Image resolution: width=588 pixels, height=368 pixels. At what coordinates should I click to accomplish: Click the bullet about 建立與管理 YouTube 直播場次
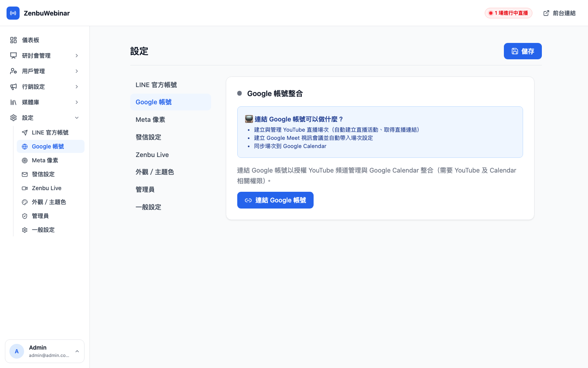[337, 130]
